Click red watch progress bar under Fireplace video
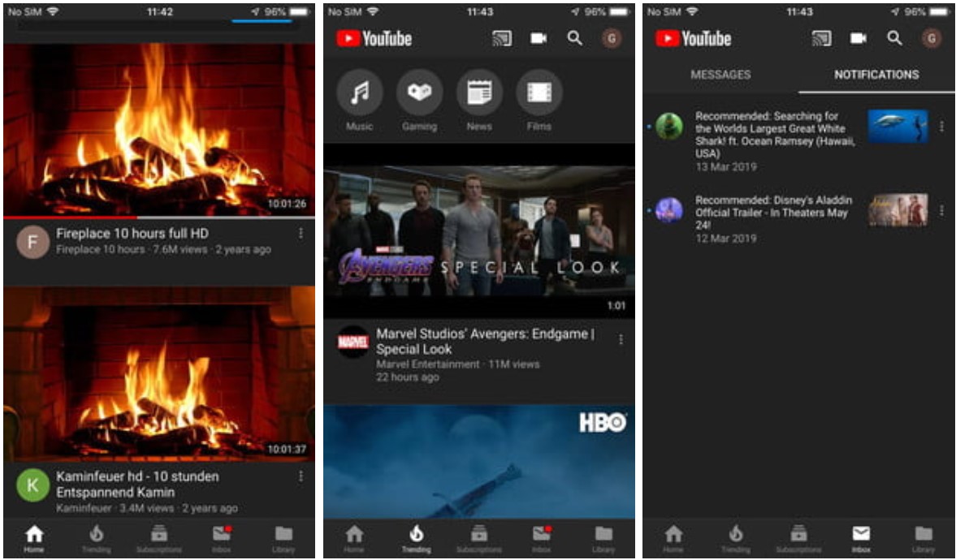The width and height of the screenshot is (956, 560). point(70,218)
